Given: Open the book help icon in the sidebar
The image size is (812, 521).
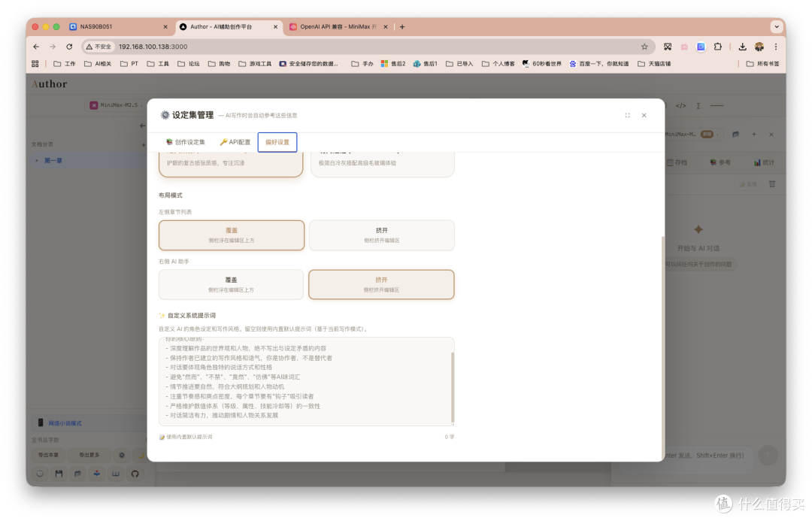Looking at the screenshot, I should (116, 474).
